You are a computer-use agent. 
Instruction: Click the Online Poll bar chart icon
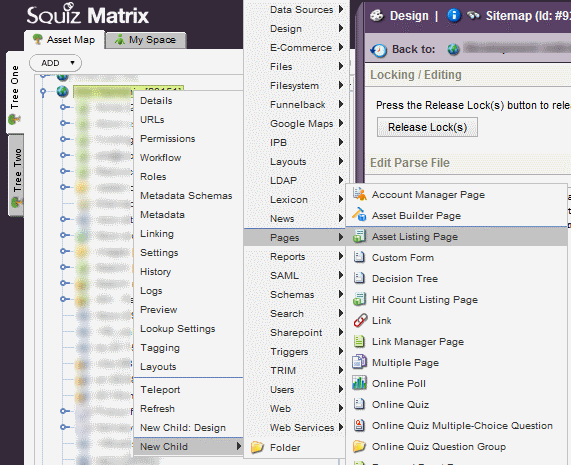359,383
